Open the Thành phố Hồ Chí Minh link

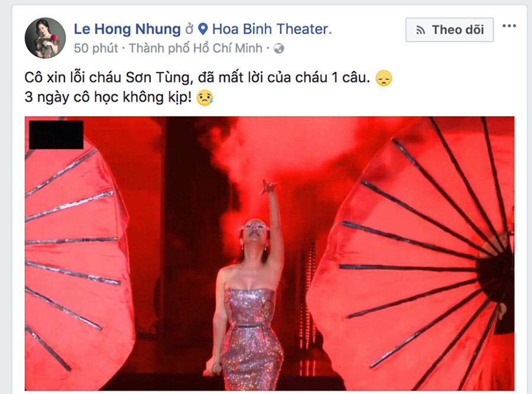coord(196,48)
